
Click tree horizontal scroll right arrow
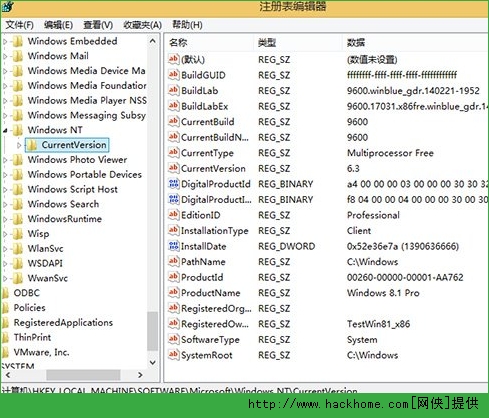pos(140,375)
